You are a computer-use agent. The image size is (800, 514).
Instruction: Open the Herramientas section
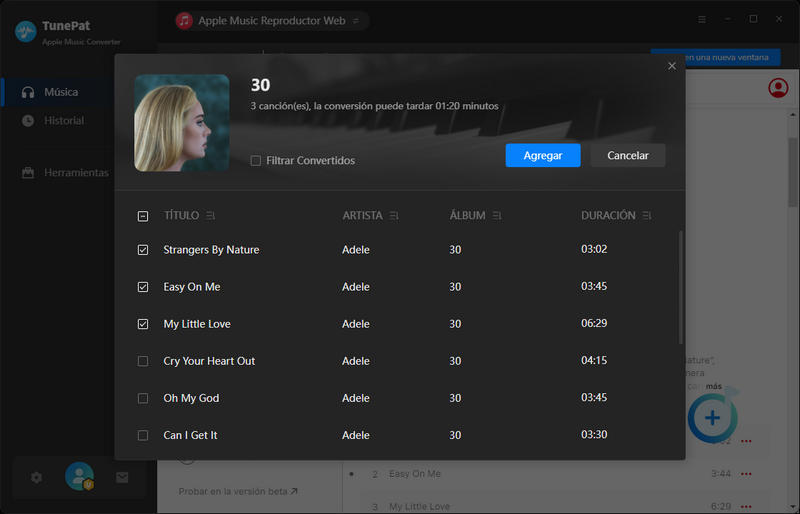pos(76,173)
